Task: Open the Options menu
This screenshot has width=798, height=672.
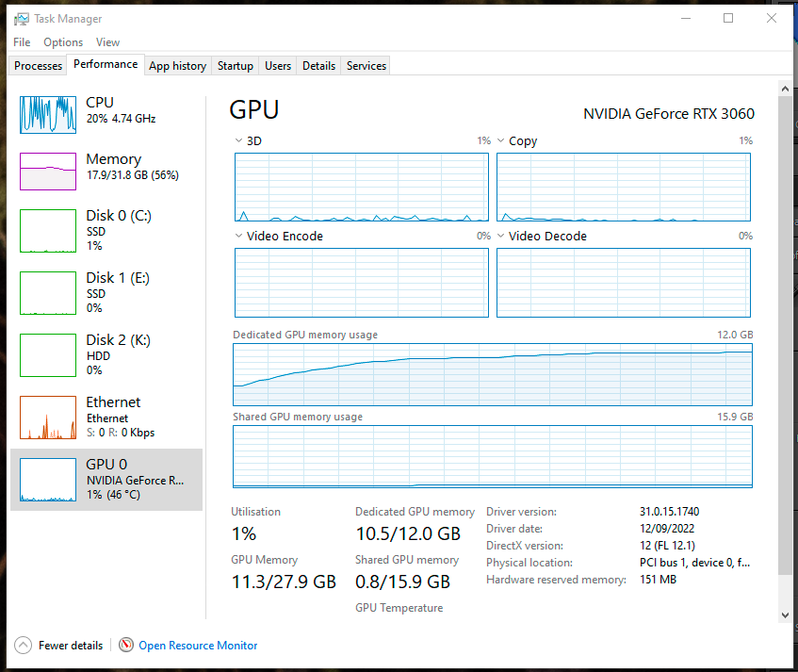Action: click(62, 41)
